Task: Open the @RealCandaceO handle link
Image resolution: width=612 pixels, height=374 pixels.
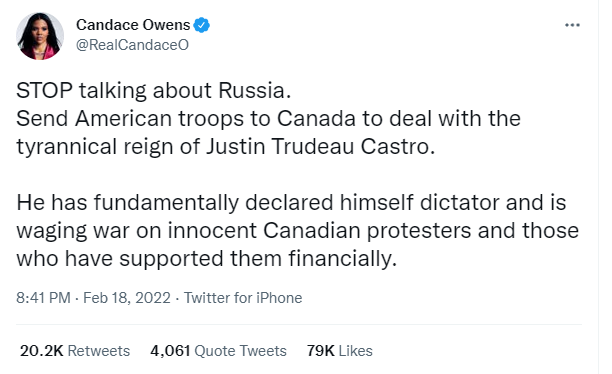Action: (x=132, y=45)
